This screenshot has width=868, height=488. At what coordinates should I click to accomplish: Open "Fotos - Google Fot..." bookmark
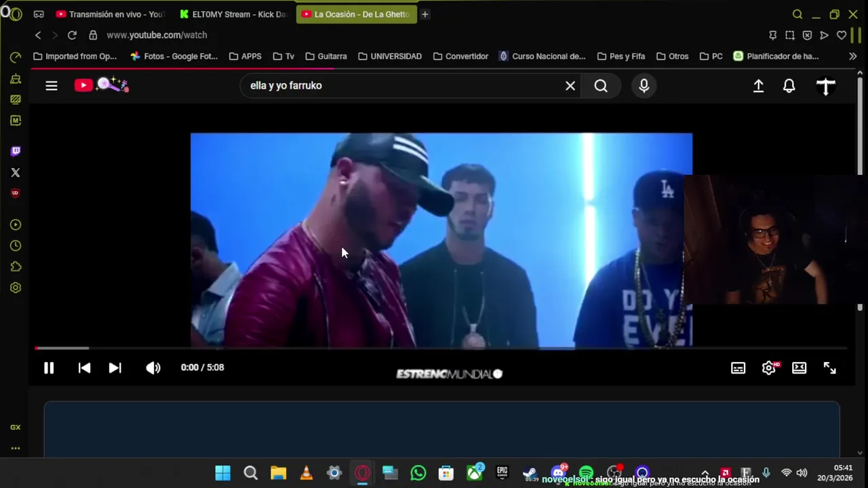(x=173, y=56)
